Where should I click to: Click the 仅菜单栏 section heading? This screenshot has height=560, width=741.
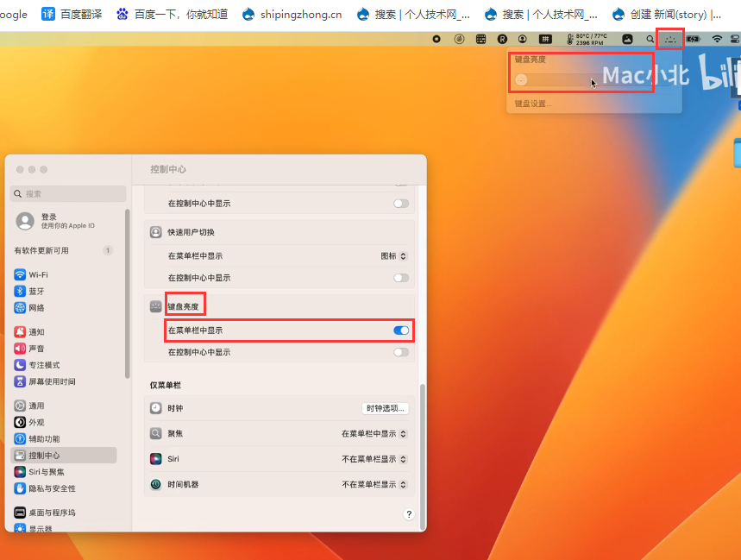tap(166, 385)
